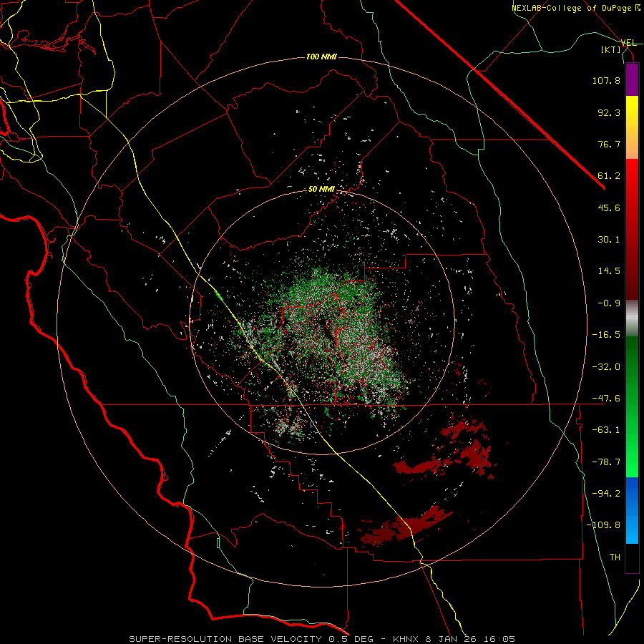This screenshot has height=644, width=644.
Task: Click the NEXLAB-College of DuPage watermark text
Action: click(x=575, y=8)
